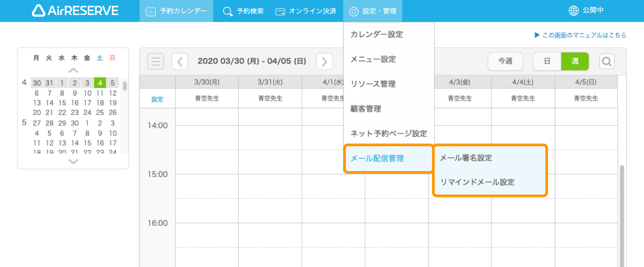This screenshot has height=267, width=644.
Task: Click the date range 2020 03/30 (月) - 04/05 (日)
Action: [x=252, y=61]
